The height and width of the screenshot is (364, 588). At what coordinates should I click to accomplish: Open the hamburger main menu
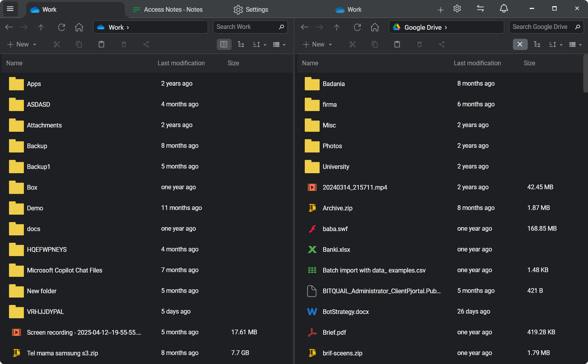click(10, 9)
